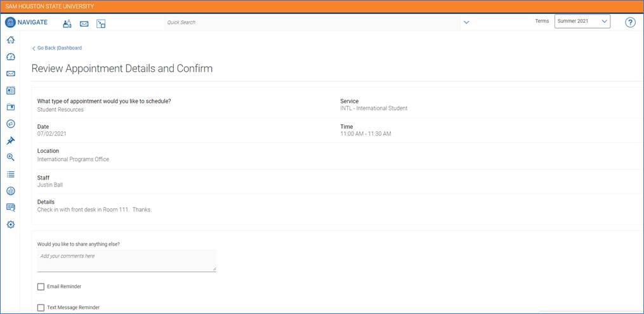Click the help question mark icon

(630, 22)
